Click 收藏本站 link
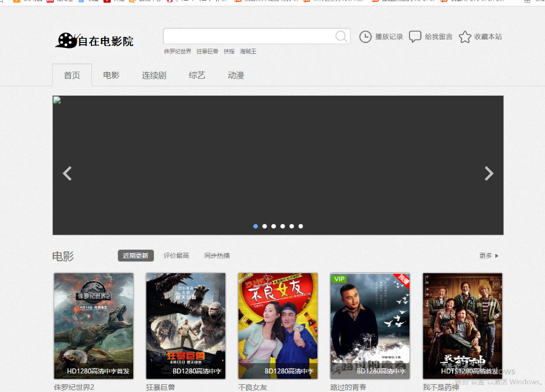The height and width of the screenshot is (392, 545). [x=488, y=36]
